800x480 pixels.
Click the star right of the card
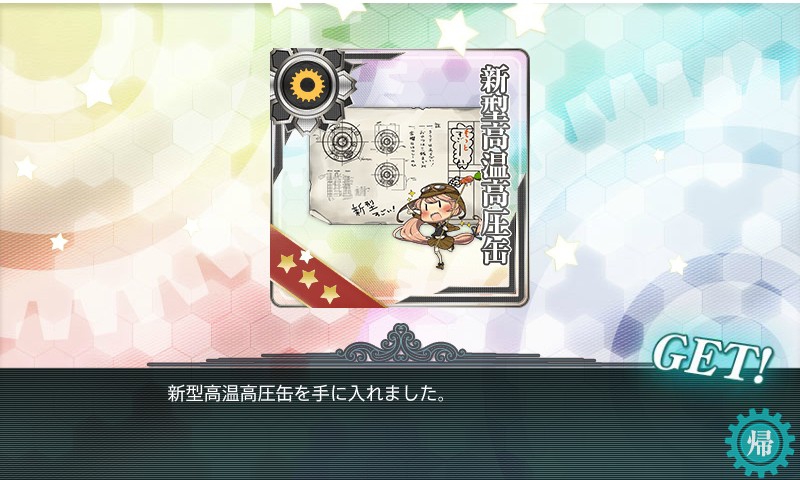(563, 252)
